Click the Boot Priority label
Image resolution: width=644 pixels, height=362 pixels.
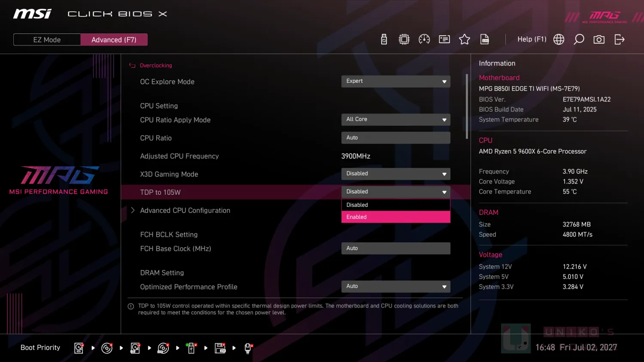pyautogui.click(x=40, y=347)
